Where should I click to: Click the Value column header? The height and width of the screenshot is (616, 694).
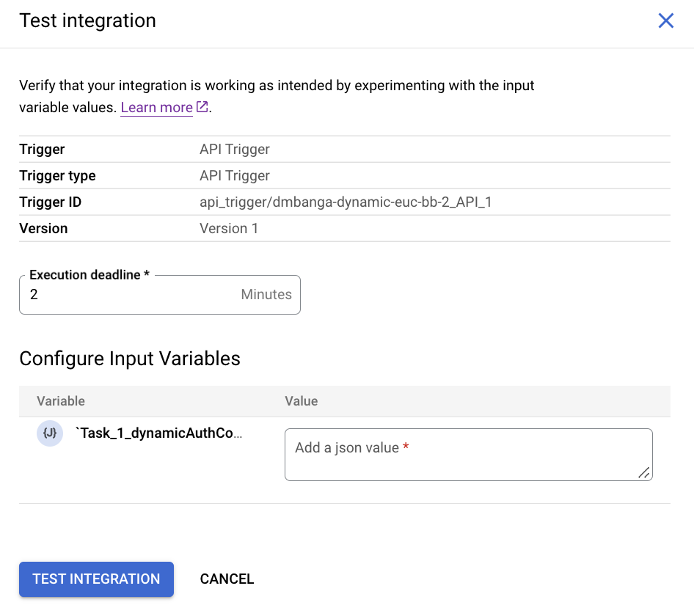(x=301, y=401)
